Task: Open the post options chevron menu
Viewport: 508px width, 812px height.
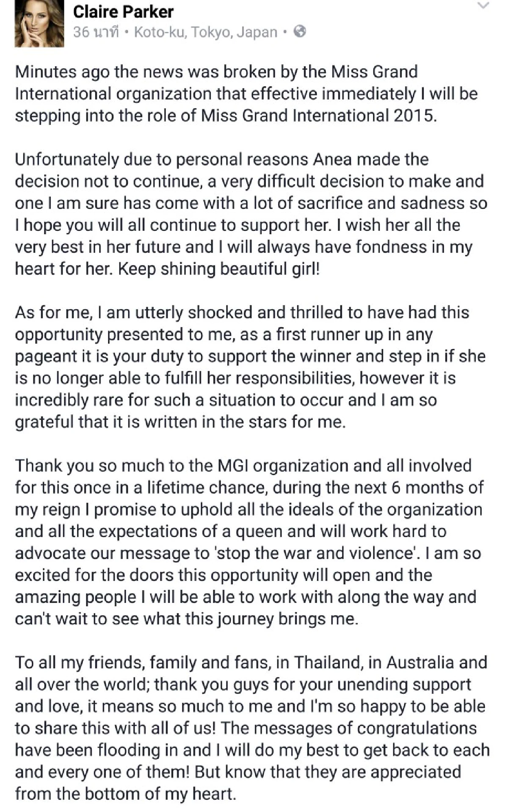Action: 483,6
